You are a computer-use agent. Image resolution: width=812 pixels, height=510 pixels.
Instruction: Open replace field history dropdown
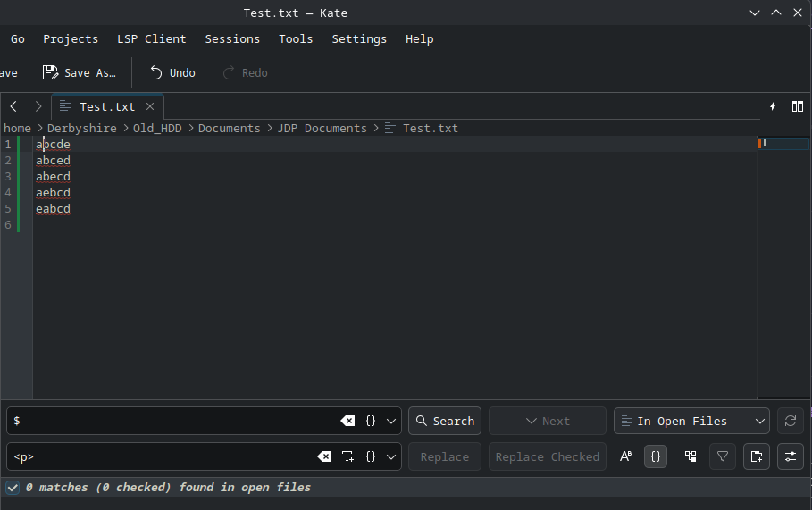tap(391, 456)
